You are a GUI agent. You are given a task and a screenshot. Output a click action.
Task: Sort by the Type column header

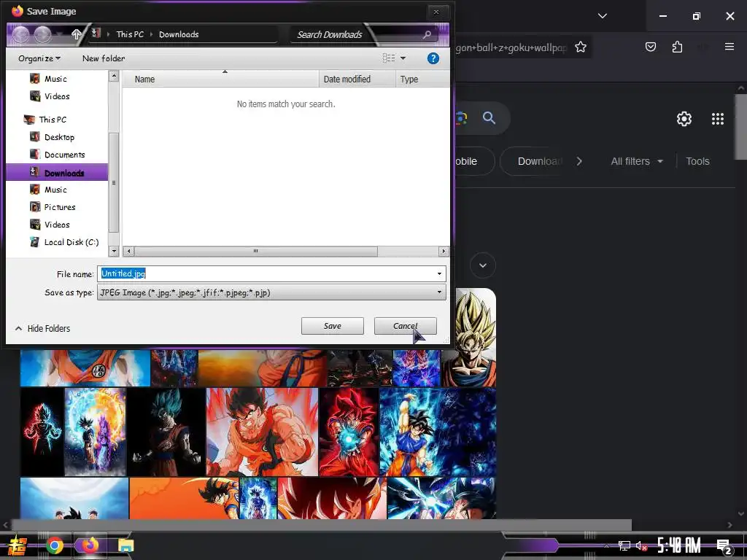pos(422,79)
